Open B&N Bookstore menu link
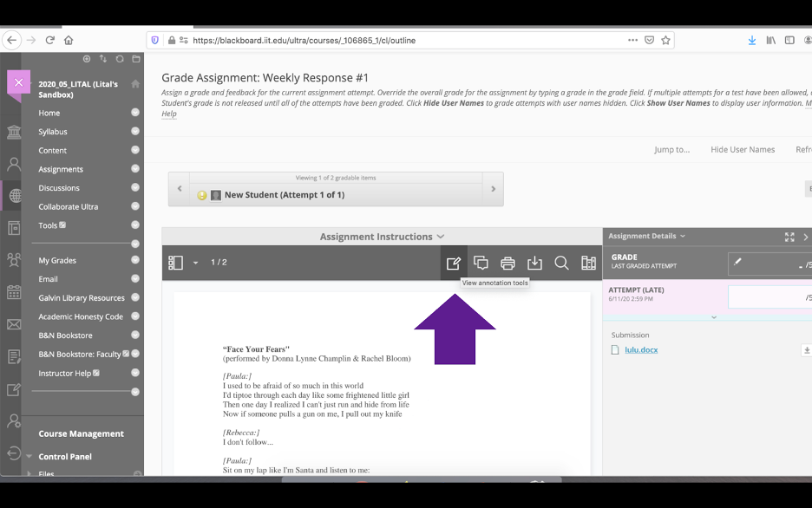Viewport: 812px width, 508px height. [x=65, y=335]
